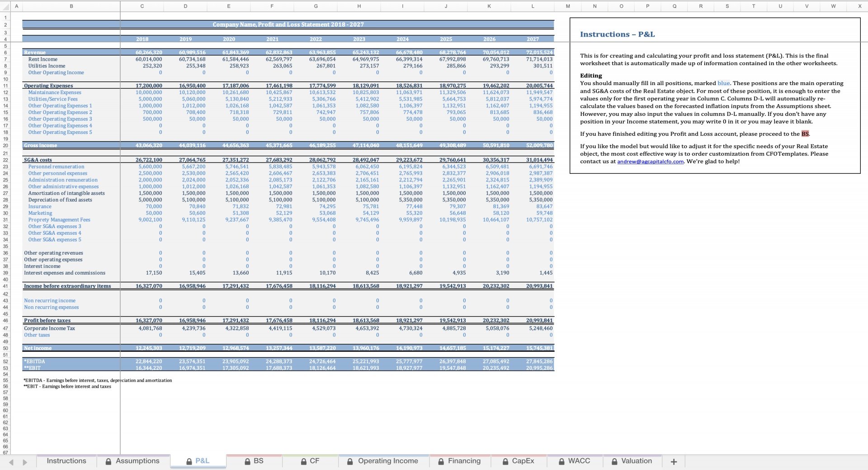Click the 'Gross income' row label
868x470 pixels.
[x=40, y=145]
